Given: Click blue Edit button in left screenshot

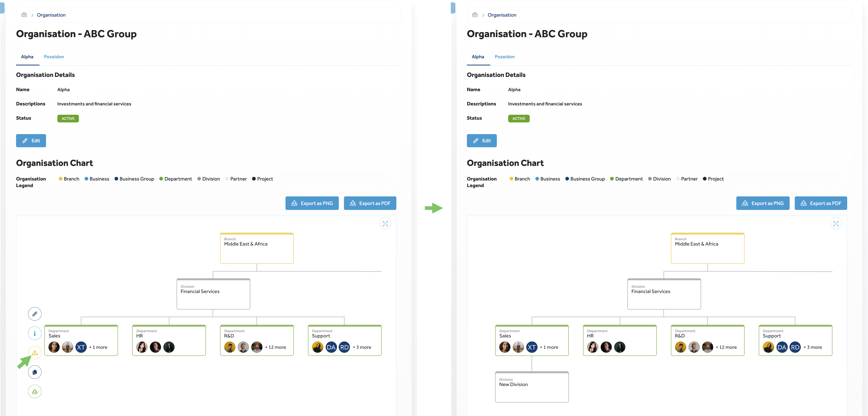Looking at the screenshot, I should tap(31, 140).
